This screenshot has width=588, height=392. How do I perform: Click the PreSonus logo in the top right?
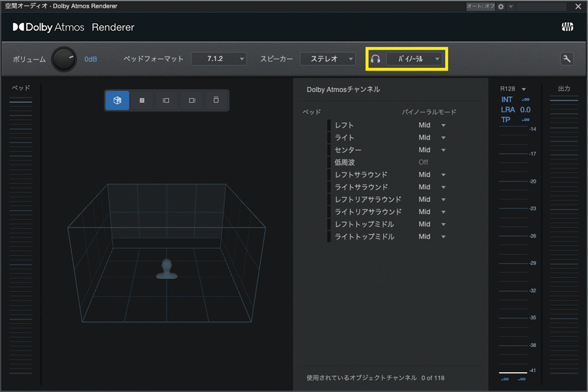click(567, 27)
